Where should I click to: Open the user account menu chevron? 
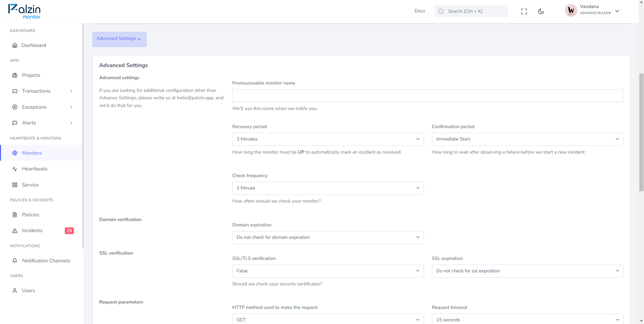tap(617, 11)
